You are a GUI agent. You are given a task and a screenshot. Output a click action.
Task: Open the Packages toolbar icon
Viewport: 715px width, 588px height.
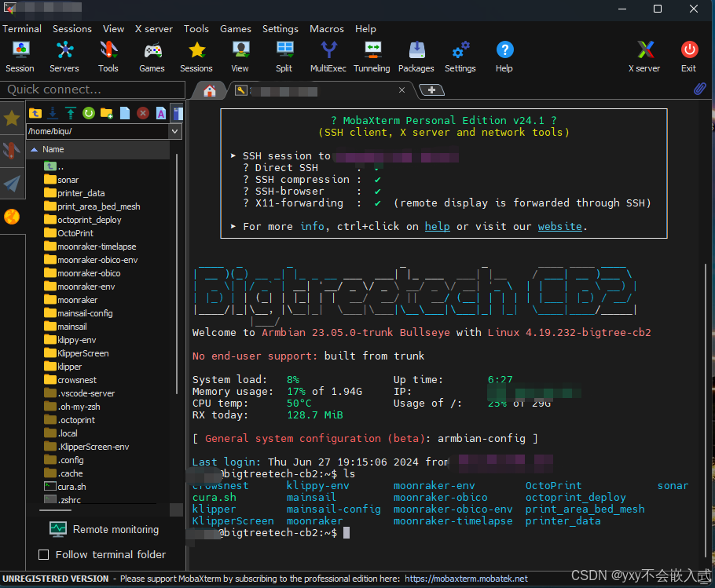pyautogui.click(x=416, y=57)
